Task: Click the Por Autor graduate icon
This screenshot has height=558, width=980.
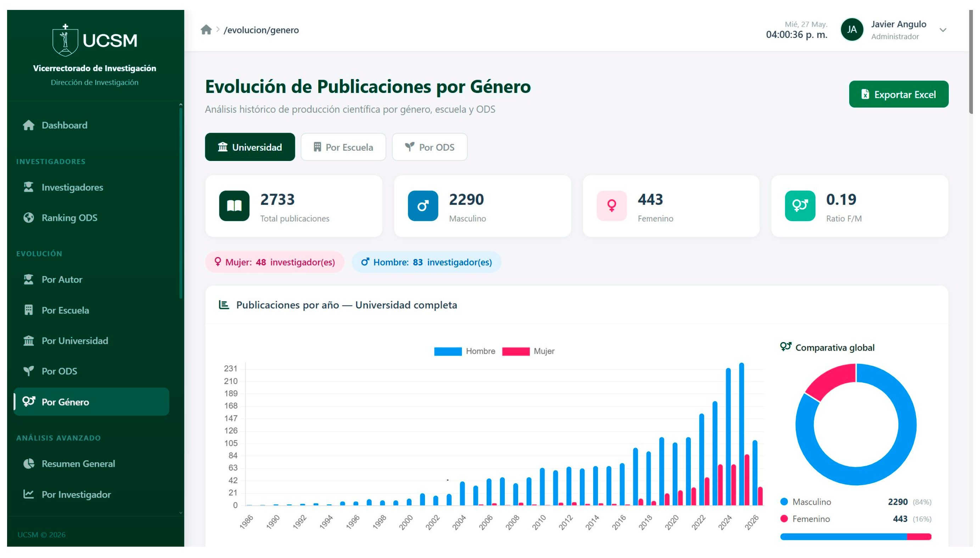Action: (29, 279)
